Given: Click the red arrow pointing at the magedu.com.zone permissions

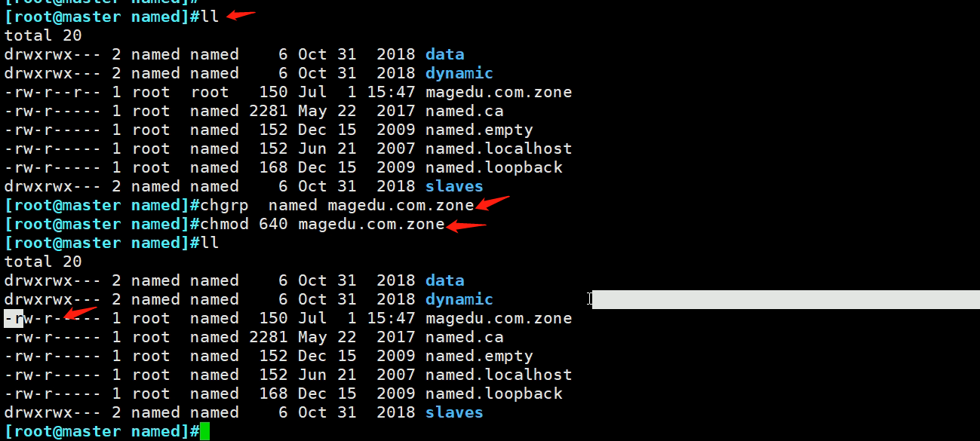Looking at the screenshot, I should pos(80,312).
